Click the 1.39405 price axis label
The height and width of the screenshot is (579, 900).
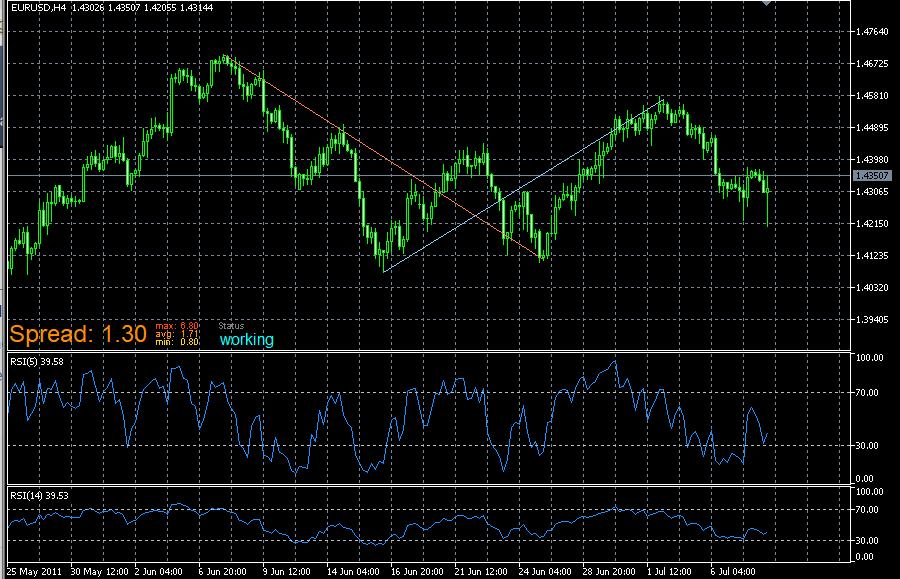click(872, 320)
